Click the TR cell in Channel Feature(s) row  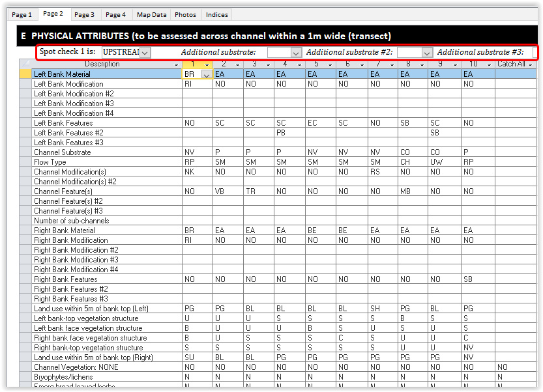click(259, 191)
